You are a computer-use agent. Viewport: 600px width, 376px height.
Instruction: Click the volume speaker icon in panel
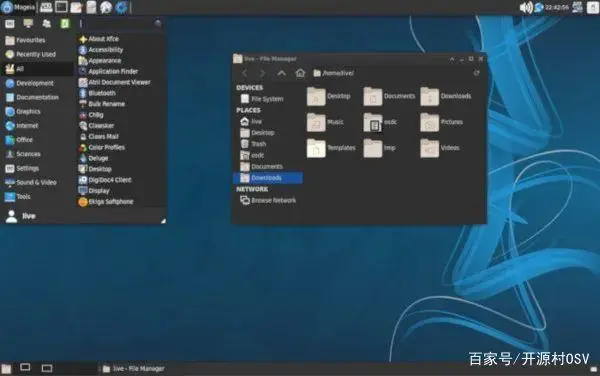tap(526, 7)
